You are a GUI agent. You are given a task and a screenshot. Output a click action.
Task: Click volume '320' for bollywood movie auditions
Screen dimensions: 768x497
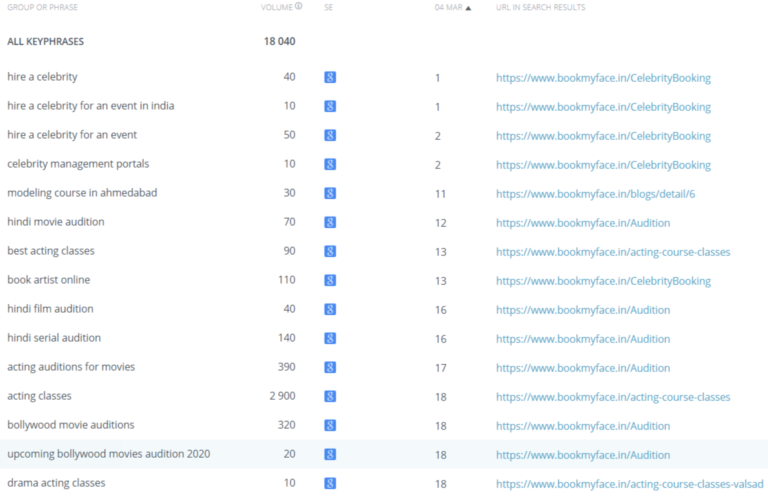click(x=287, y=425)
